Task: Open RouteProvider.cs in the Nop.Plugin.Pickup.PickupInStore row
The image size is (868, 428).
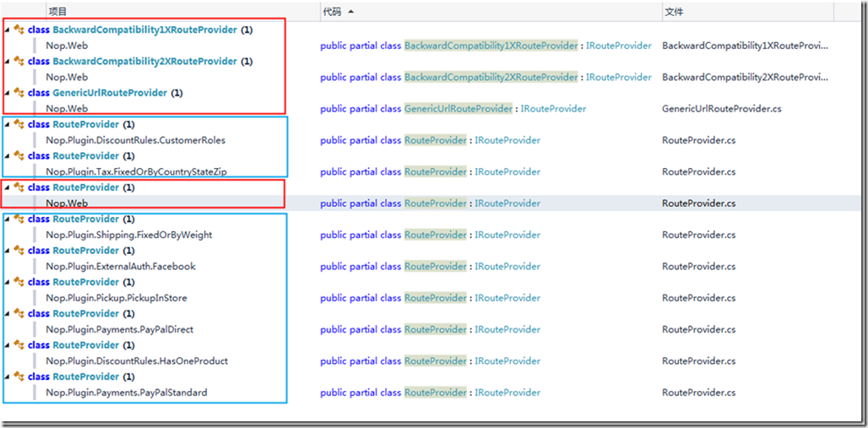Action: pos(698,298)
